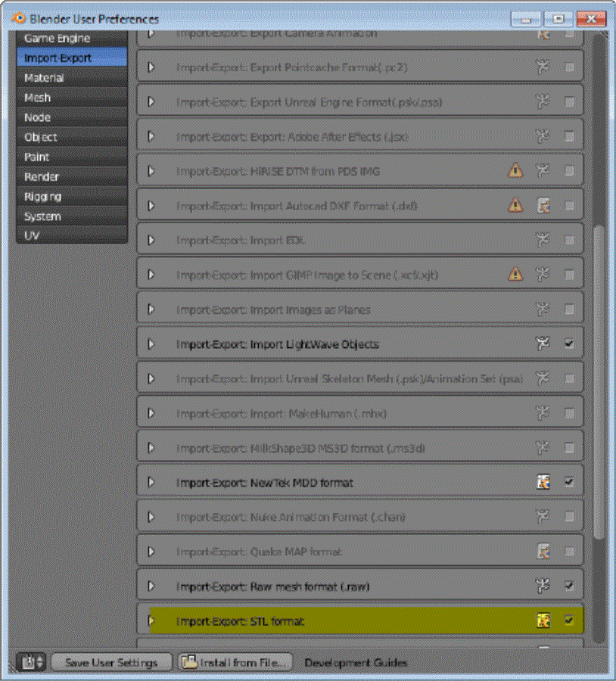The width and height of the screenshot is (616, 681).
Task: Uncheck the Raw mesh format add-on
Action: click(x=569, y=586)
